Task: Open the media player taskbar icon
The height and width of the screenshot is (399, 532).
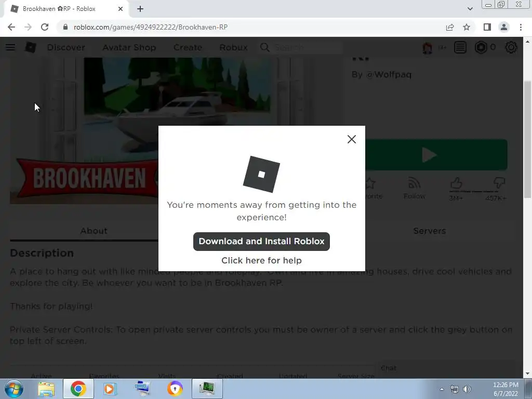Action: [x=109, y=389]
